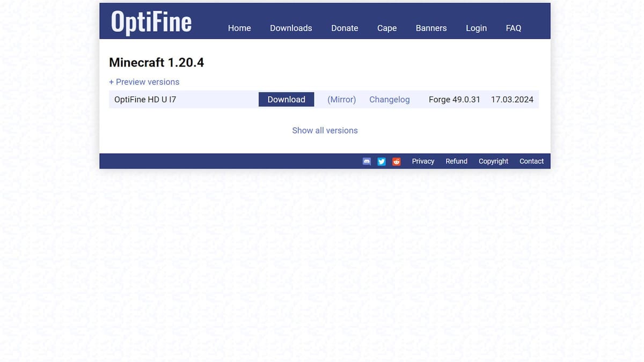Navigate to the Cape page

coord(387,28)
